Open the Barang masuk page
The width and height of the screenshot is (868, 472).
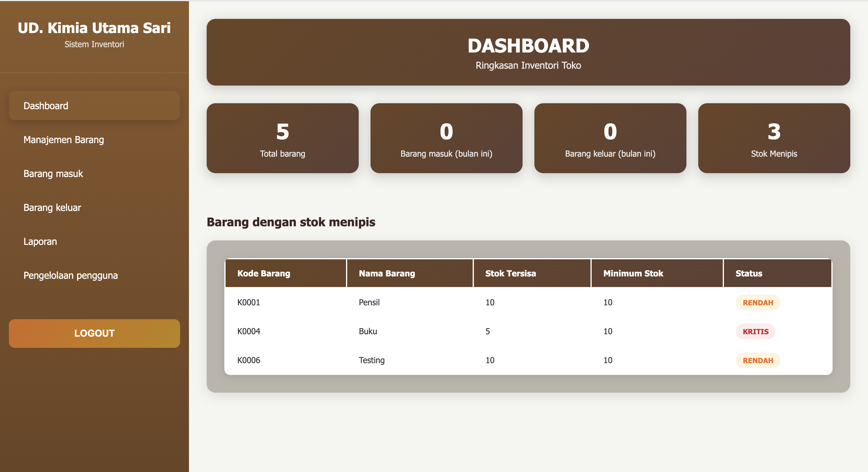[x=53, y=174]
